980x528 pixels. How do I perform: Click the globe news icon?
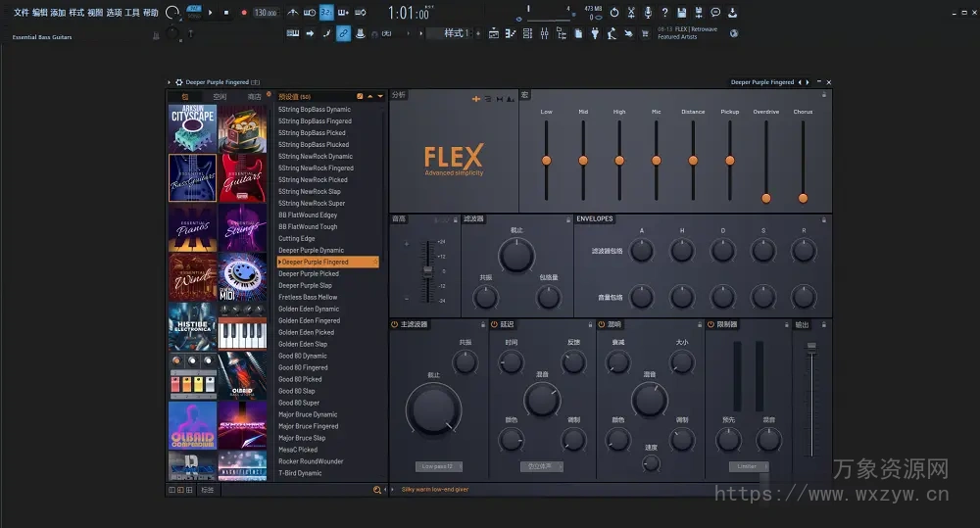(x=734, y=33)
